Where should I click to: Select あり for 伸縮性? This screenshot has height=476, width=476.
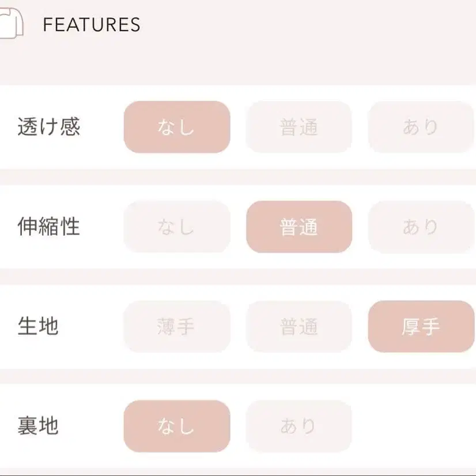(x=421, y=226)
